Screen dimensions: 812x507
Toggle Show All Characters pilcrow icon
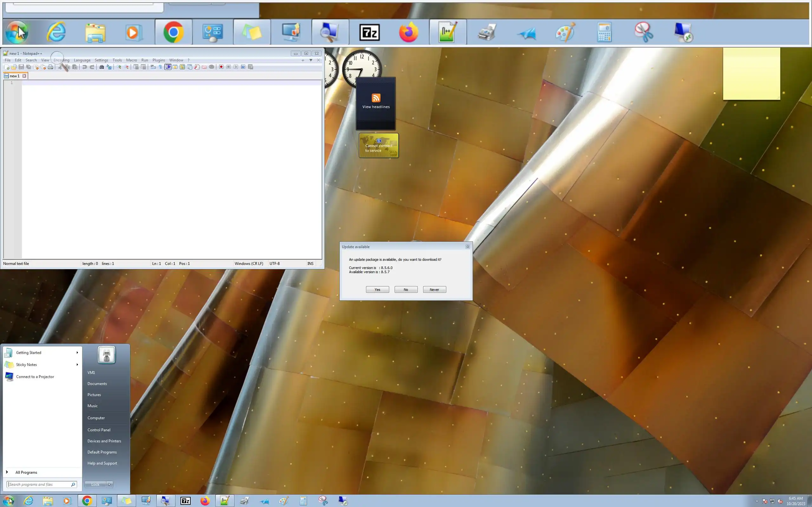click(160, 67)
